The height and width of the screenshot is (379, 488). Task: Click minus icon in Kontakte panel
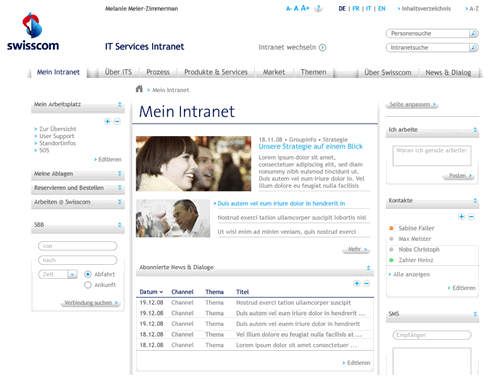471,217
